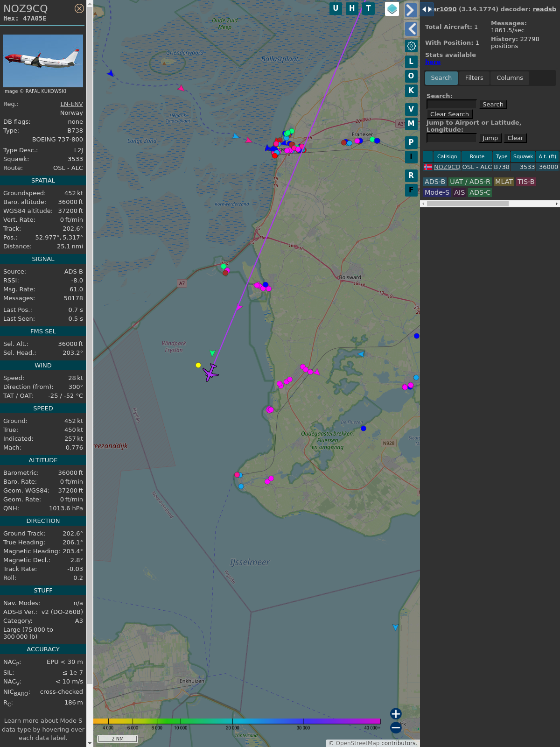Image resolution: width=560 pixels, height=747 pixels.
Task: Sort table by Type column header
Action: point(502,156)
